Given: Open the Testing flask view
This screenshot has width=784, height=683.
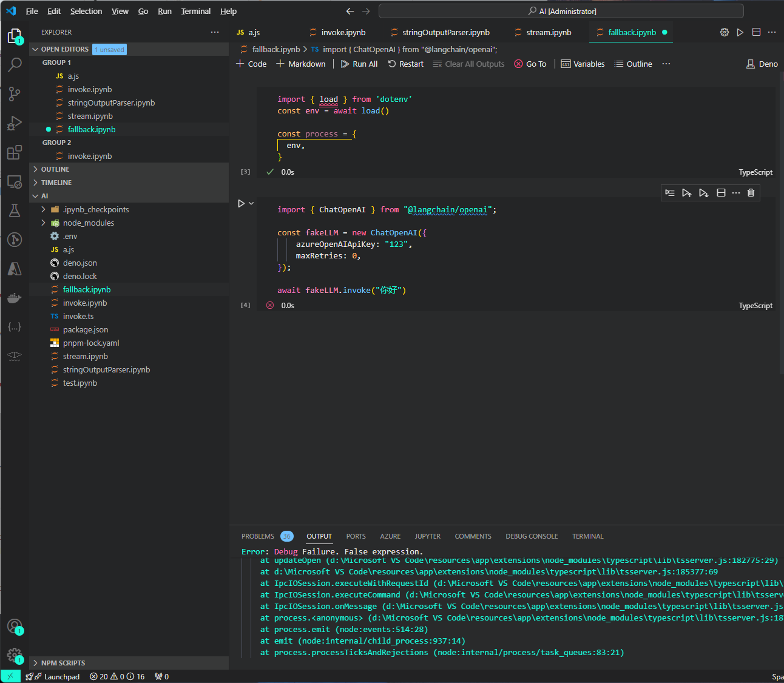Looking at the screenshot, I should [x=15, y=210].
